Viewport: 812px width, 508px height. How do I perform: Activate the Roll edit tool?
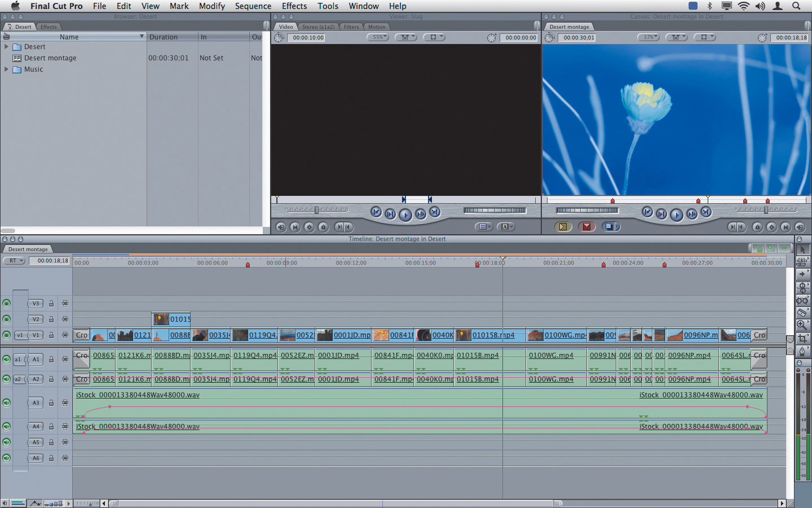coord(802,287)
